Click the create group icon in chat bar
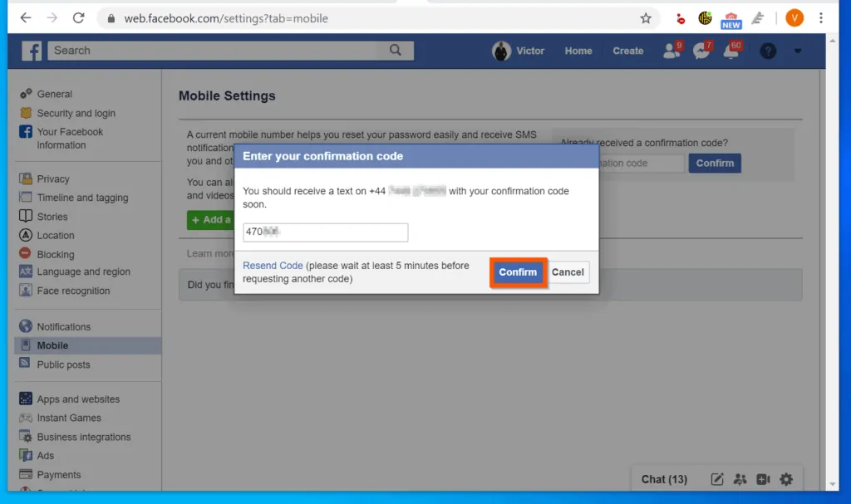The height and width of the screenshot is (504, 851). coord(740,479)
